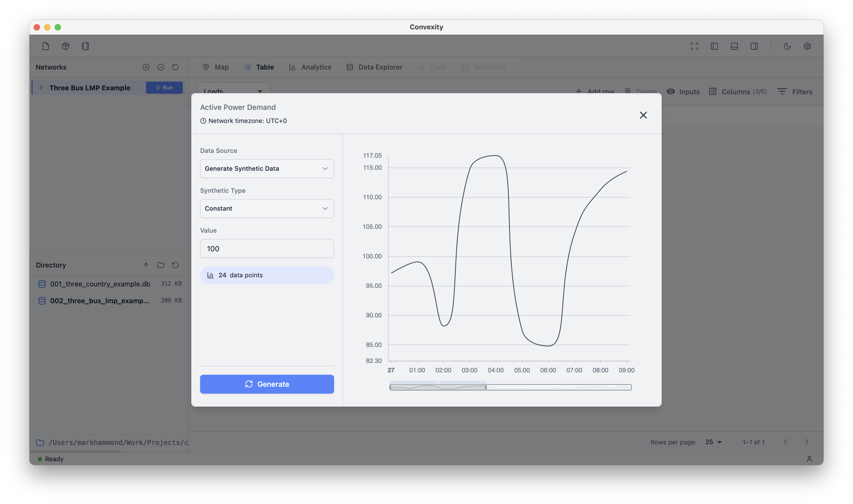Refresh the Networks list

pyautogui.click(x=175, y=67)
